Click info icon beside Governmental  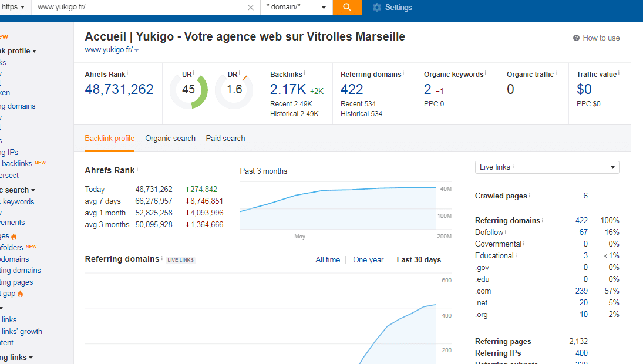click(x=524, y=243)
